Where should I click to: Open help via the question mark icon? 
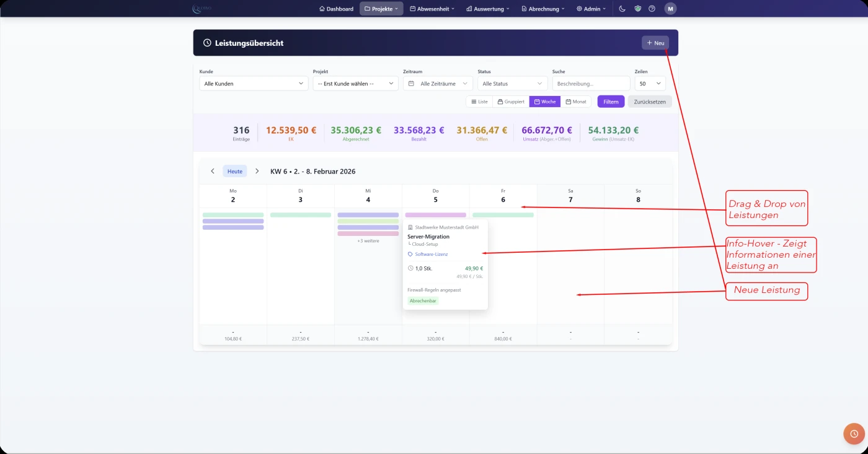coord(652,9)
